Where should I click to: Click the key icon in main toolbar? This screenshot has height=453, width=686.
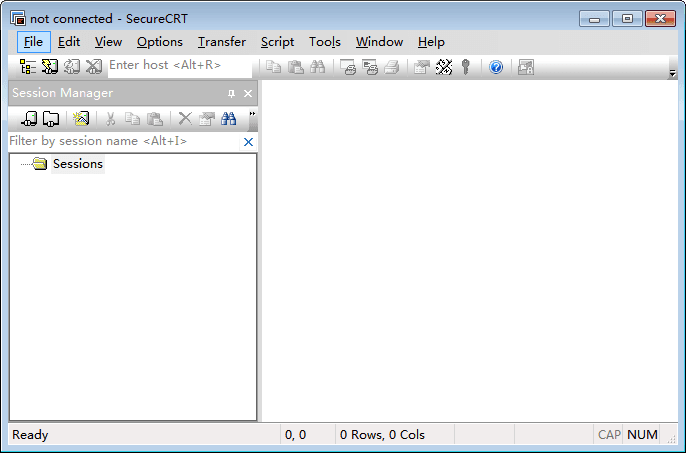pos(465,67)
